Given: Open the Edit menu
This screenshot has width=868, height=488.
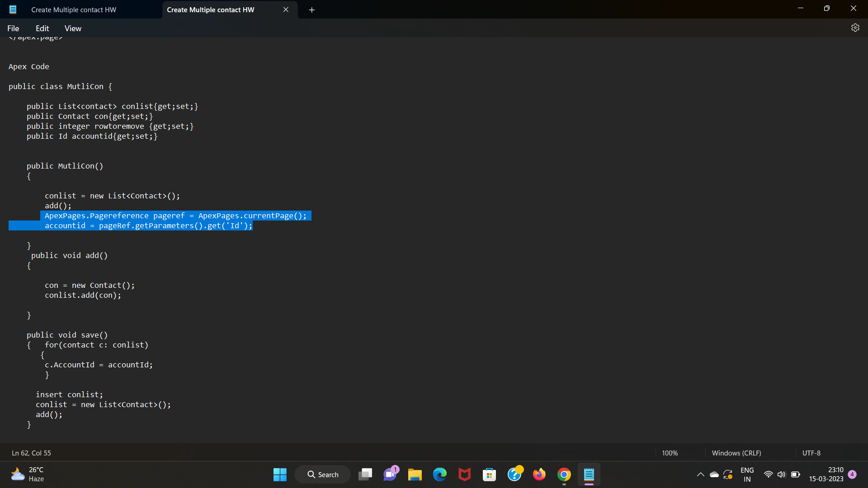Looking at the screenshot, I should [42, 28].
